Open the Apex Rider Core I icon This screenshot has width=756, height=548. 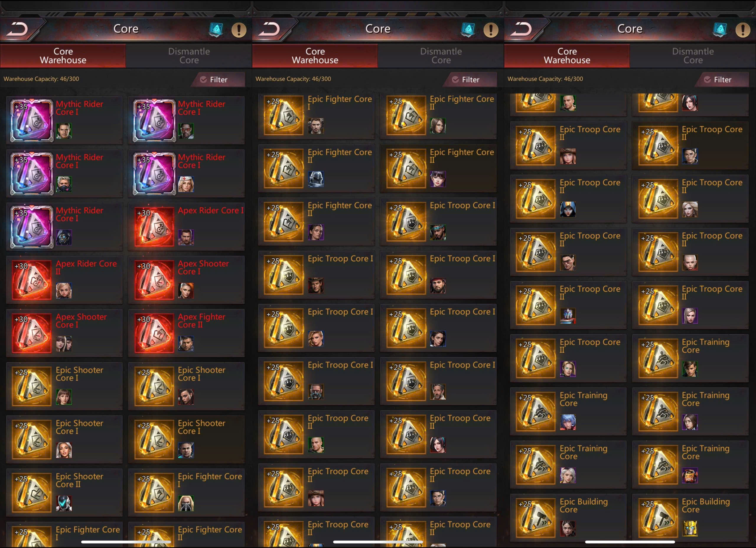point(154,226)
